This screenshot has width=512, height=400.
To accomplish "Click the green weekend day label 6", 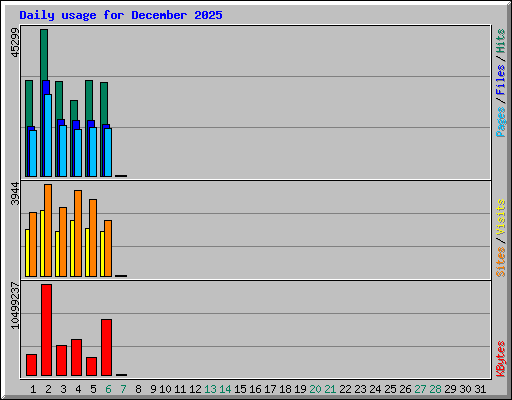I will [x=108, y=389].
